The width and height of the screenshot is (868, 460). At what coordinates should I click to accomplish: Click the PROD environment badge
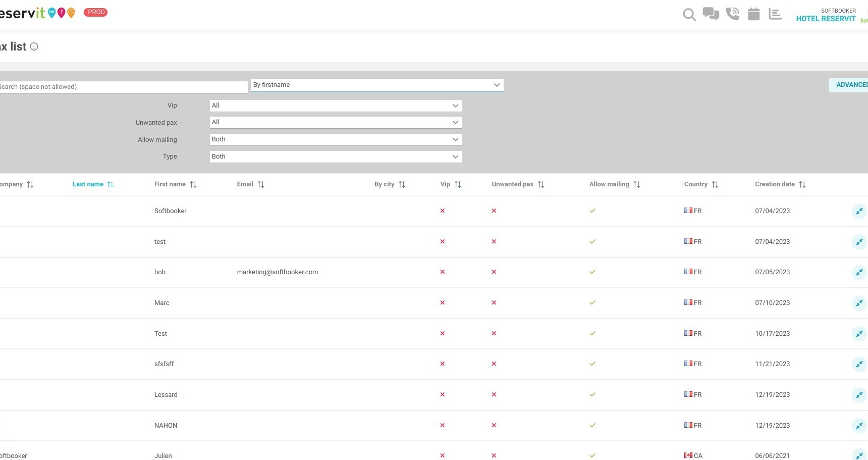point(96,12)
